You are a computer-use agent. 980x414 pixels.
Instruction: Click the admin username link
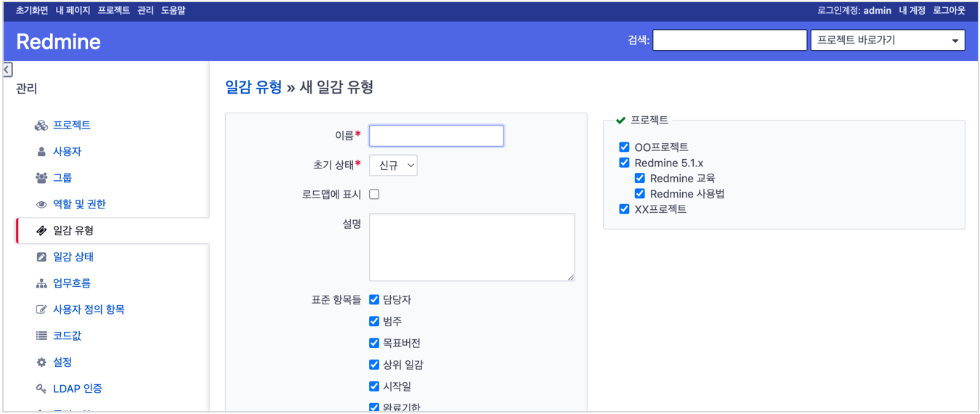pos(878,11)
